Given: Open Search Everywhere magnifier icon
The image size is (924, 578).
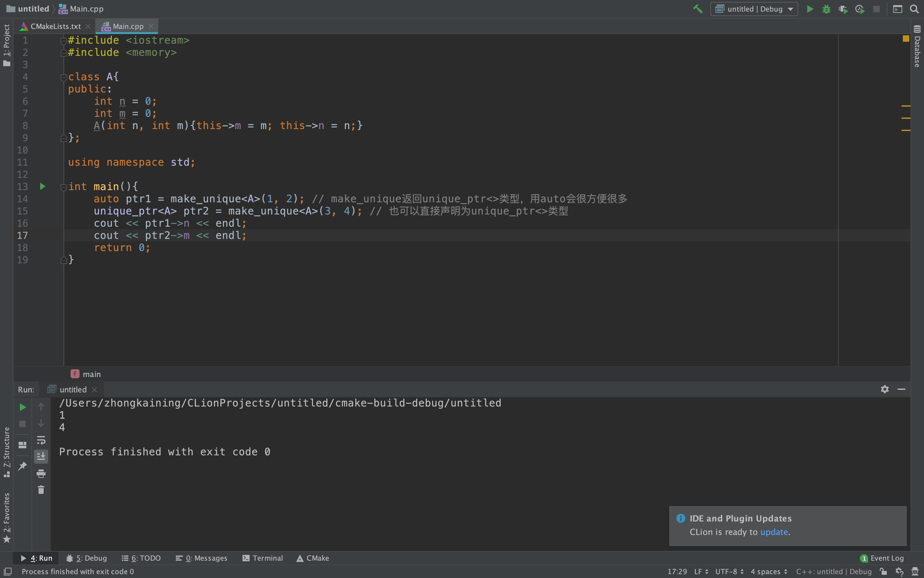Looking at the screenshot, I should 914,9.
